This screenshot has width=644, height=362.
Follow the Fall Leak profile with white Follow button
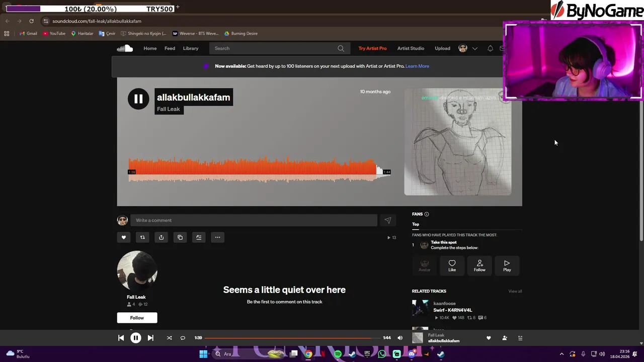pyautogui.click(x=137, y=318)
